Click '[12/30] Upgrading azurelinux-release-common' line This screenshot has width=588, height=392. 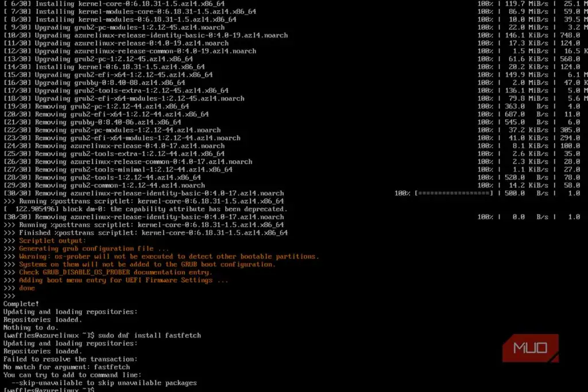[130, 51]
